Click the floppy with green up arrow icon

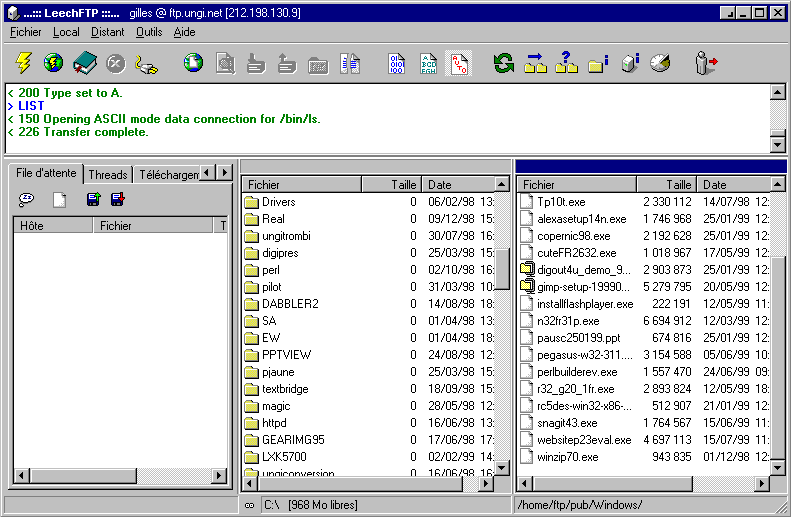[x=93, y=199]
